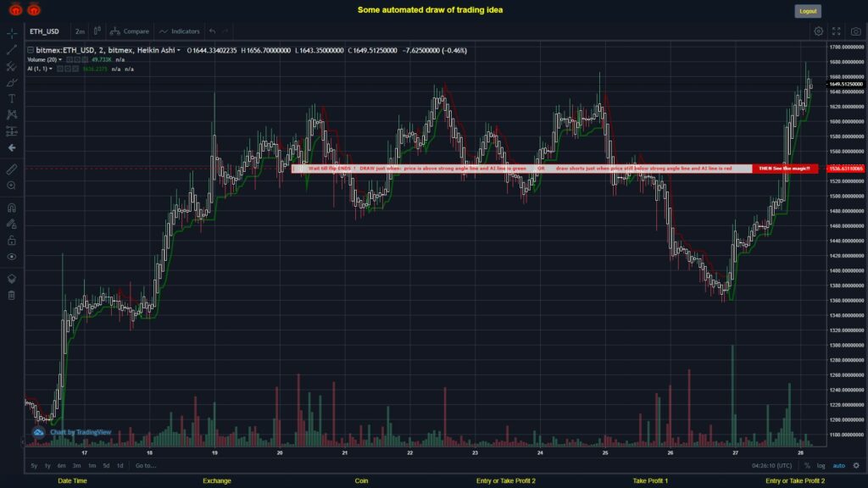The width and height of the screenshot is (868, 488).
Task: Collapse the chart legend box
Action: (x=31, y=50)
